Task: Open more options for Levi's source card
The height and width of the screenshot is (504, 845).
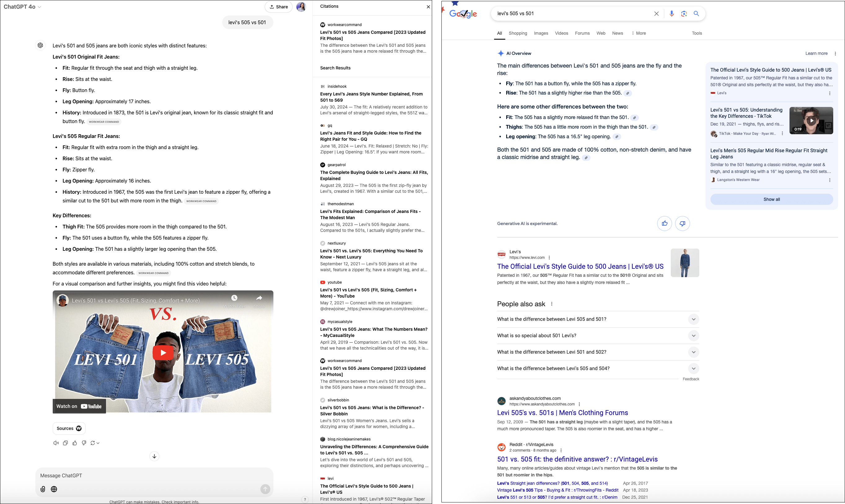Action: coord(830,93)
